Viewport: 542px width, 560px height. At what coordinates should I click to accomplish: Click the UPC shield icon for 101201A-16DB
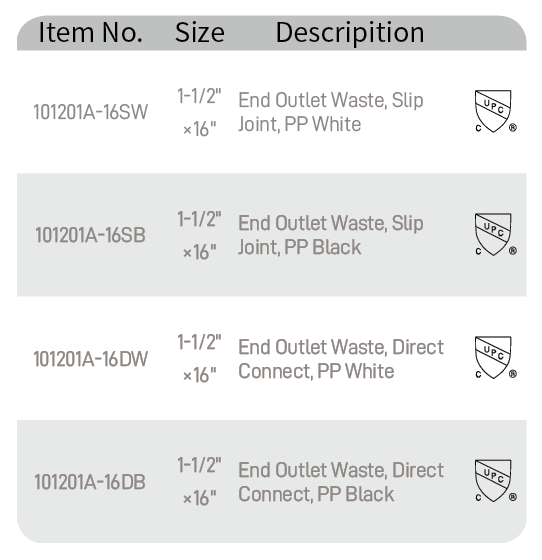pos(496,481)
